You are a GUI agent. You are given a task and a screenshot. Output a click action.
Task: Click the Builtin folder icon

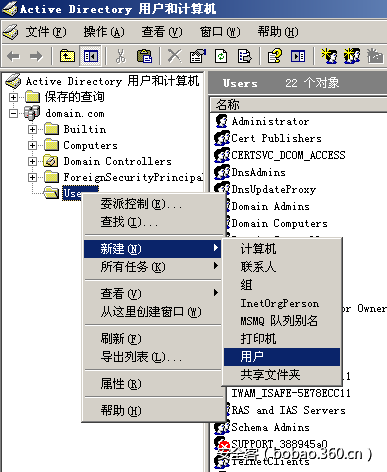(x=51, y=129)
